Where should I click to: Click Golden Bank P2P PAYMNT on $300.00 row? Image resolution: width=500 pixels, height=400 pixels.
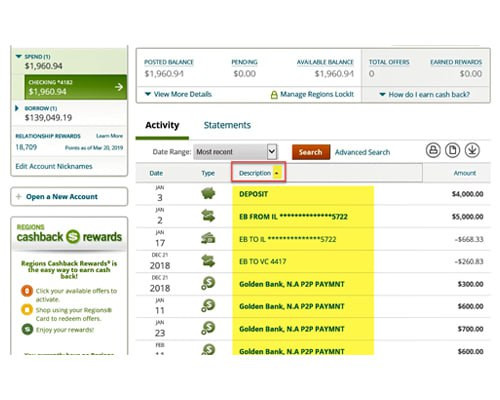tap(292, 284)
